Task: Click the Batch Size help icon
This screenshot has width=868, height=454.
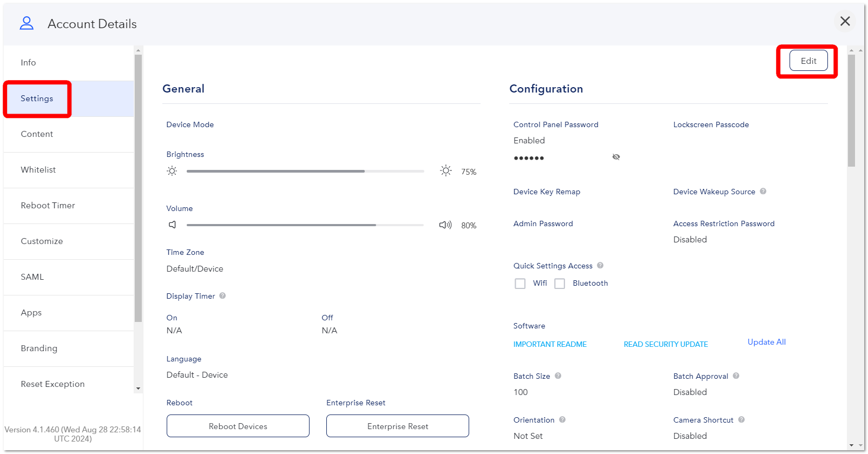Action: click(558, 376)
